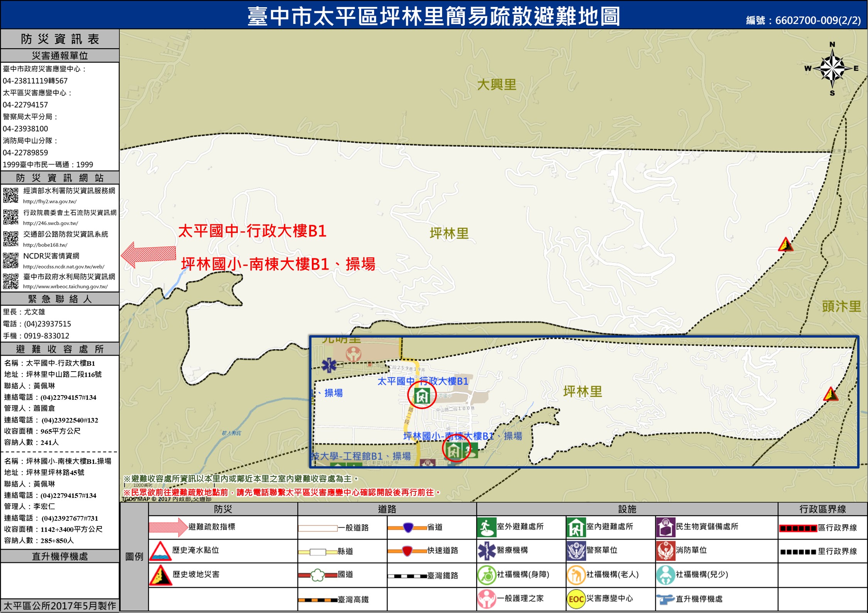
Task: Open the fhy2.wra.gov.tw link
Action: click(50, 202)
